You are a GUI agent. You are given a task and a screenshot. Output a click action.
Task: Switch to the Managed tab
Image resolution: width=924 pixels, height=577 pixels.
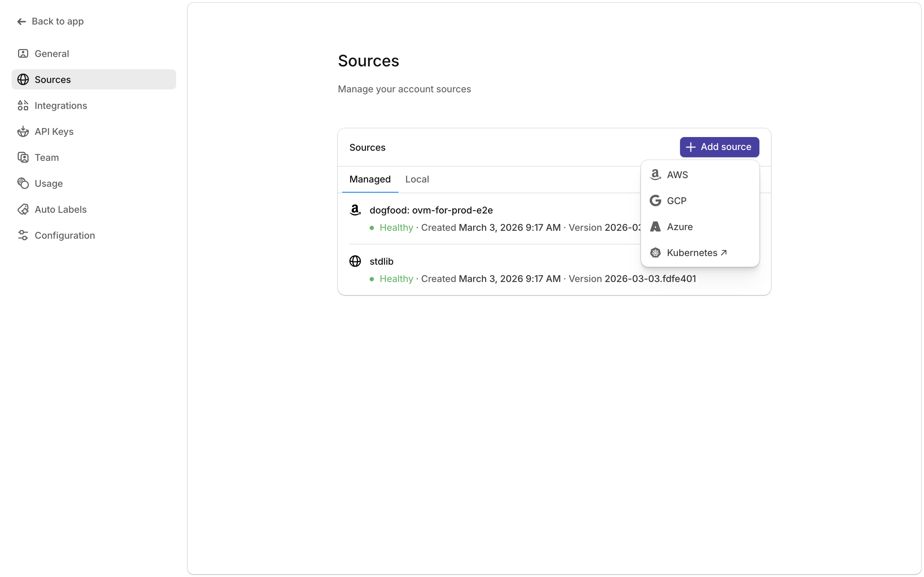pyautogui.click(x=370, y=179)
